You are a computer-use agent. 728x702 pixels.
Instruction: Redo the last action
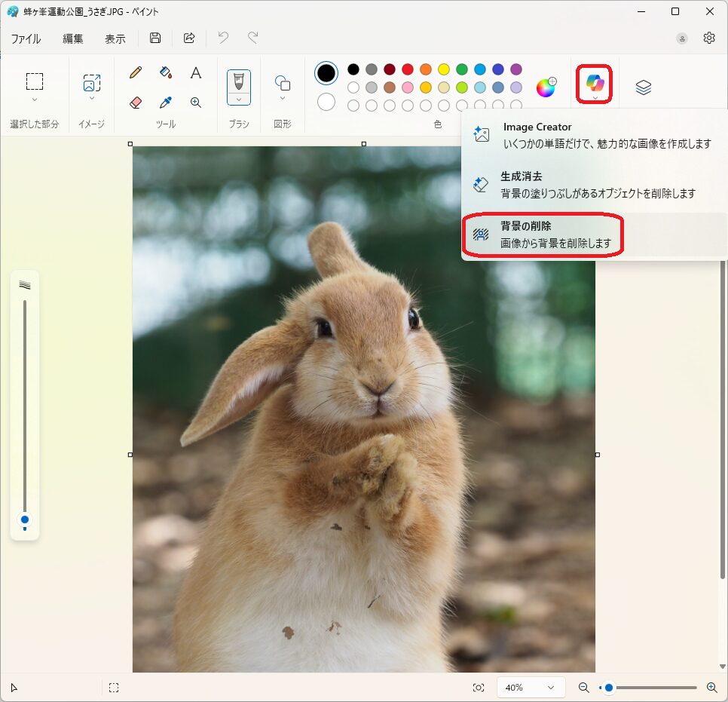pos(253,37)
